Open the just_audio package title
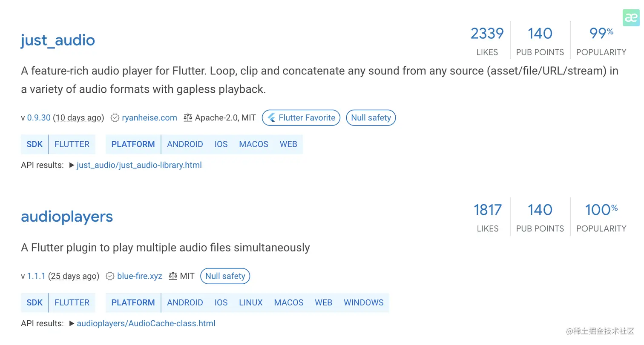Screen dimensions: 644x345 click(x=58, y=40)
